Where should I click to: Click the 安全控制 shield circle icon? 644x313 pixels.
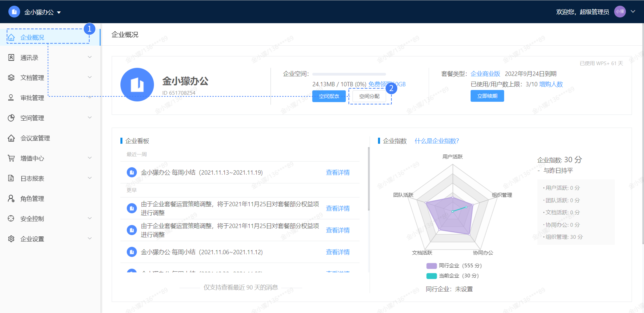pos(11,219)
